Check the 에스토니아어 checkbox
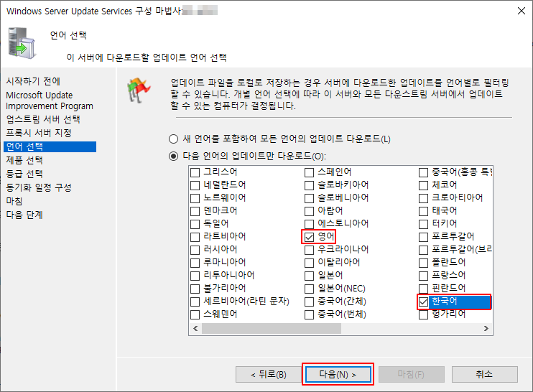533x392 pixels. (x=309, y=224)
